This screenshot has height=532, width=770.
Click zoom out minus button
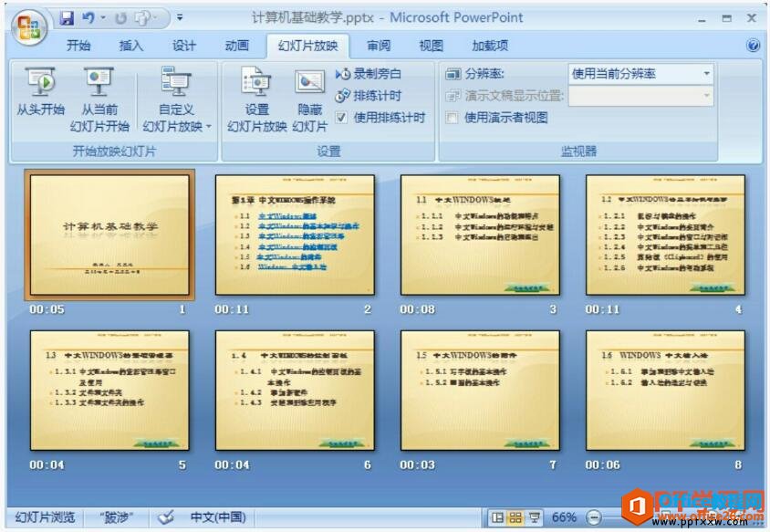[594, 517]
